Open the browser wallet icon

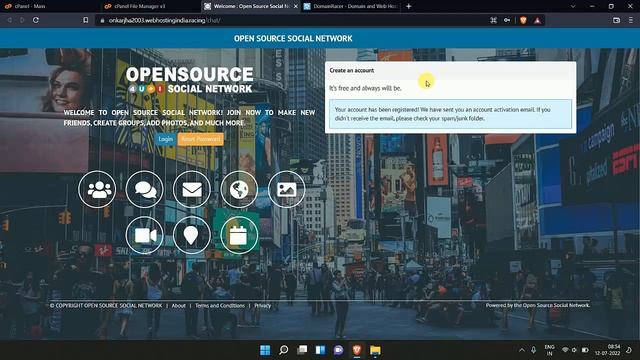pos(616,20)
